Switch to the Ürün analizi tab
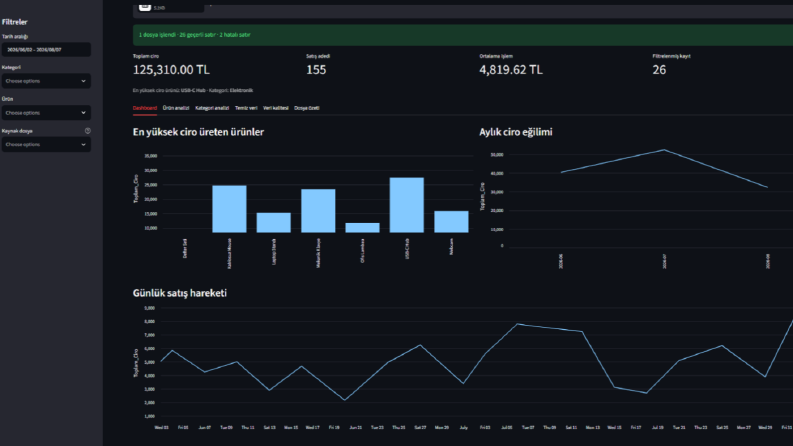 point(176,108)
